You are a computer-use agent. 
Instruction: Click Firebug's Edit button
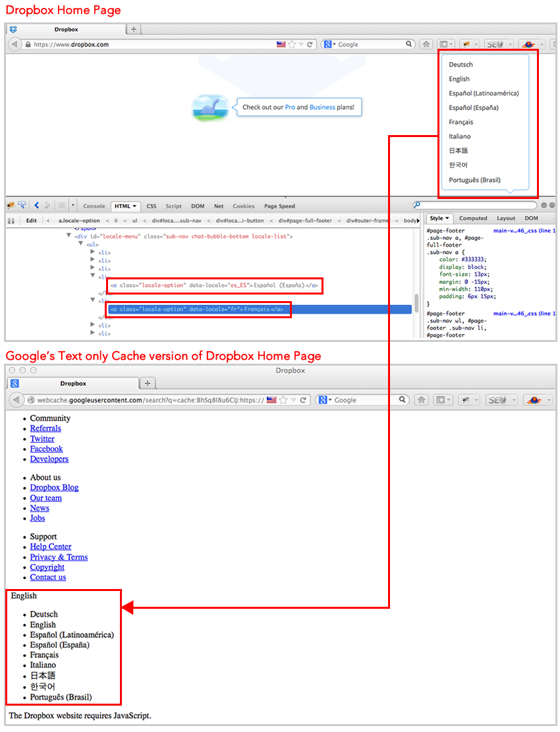tap(31, 220)
